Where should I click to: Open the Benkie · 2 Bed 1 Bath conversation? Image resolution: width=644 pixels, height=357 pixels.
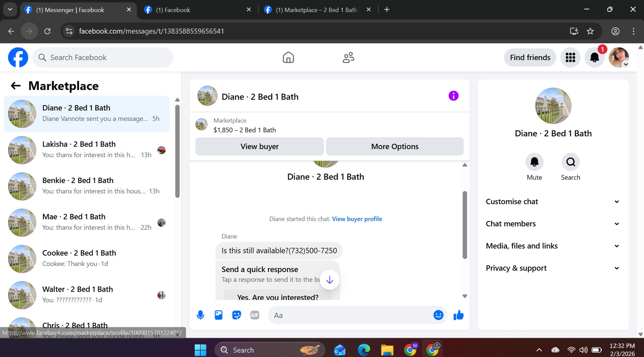(x=87, y=186)
